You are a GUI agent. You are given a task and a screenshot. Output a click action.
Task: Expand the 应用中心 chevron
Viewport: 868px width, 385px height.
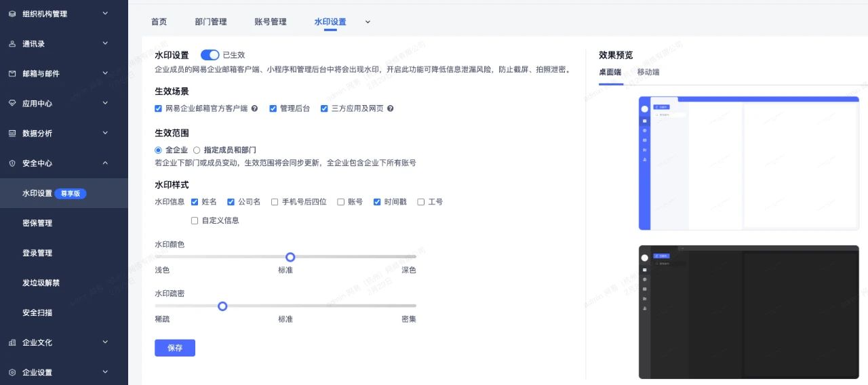pos(105,102)
